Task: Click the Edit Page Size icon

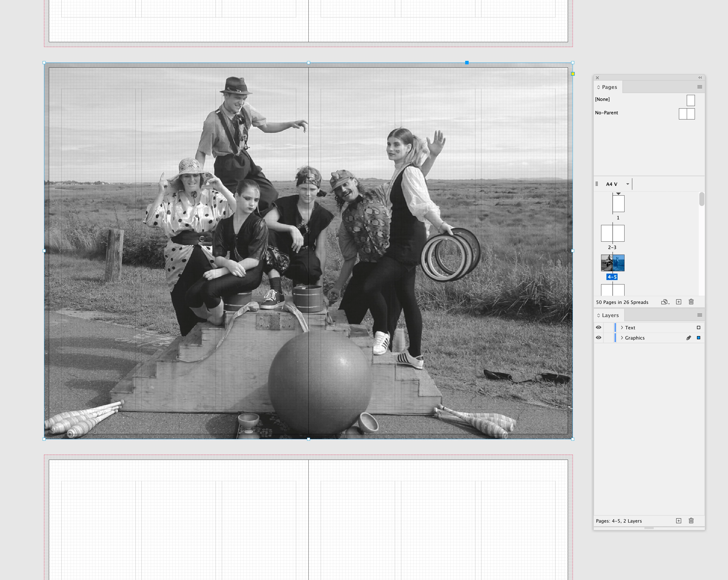Action: click(665, 302)
